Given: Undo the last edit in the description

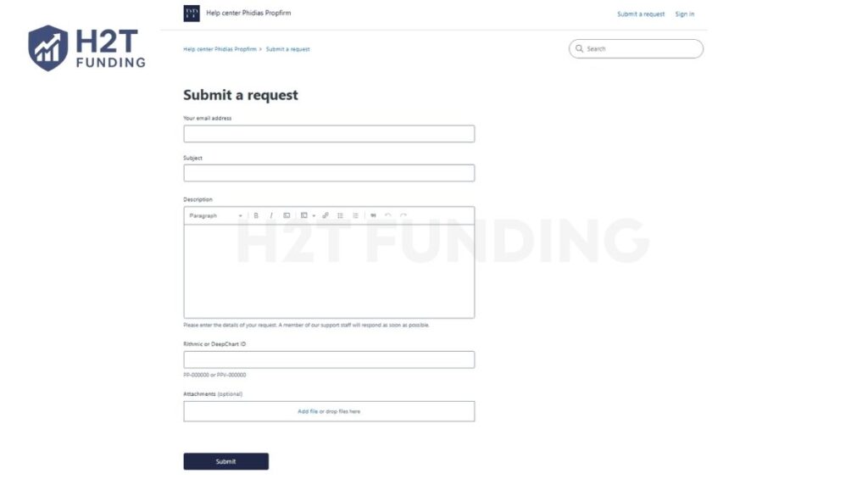Looking at the screenshot, I should pos(388,215).
